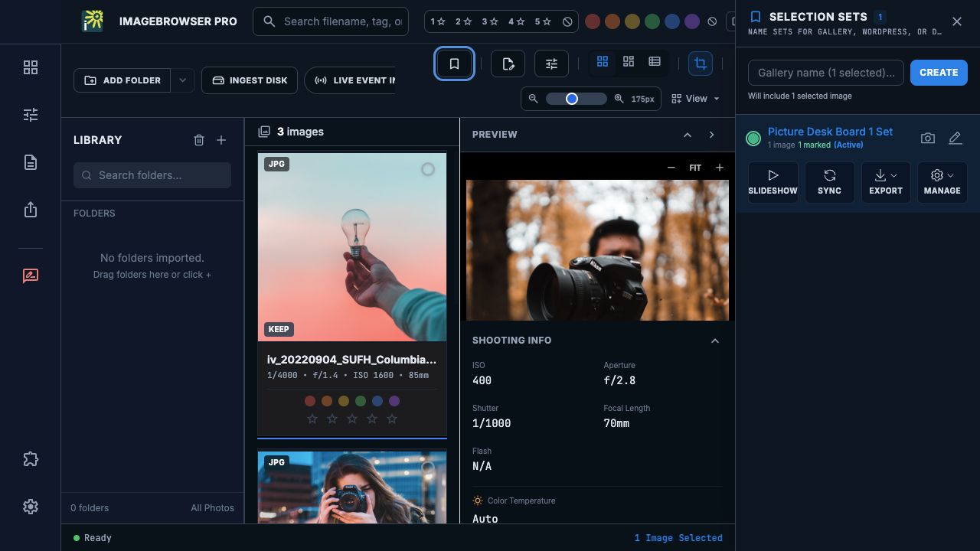Open the Export dropdown in Selection Sets
The width and height of the screenshot is (980, 551).
point(886,182)
